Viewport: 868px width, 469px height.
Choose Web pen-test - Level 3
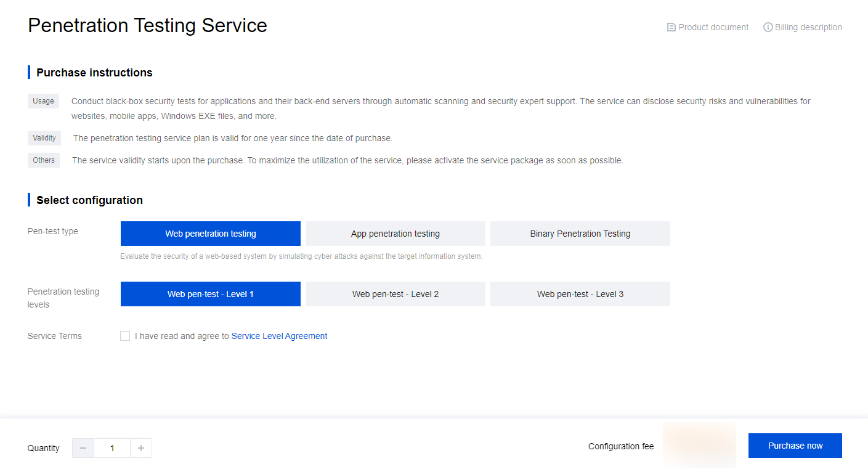coord(580,294)
